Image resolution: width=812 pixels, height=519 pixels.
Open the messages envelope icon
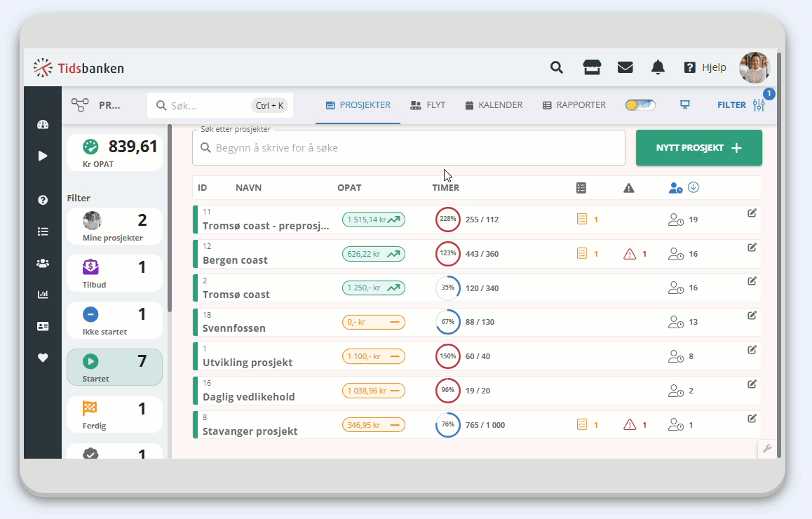(x=625, y=67)
